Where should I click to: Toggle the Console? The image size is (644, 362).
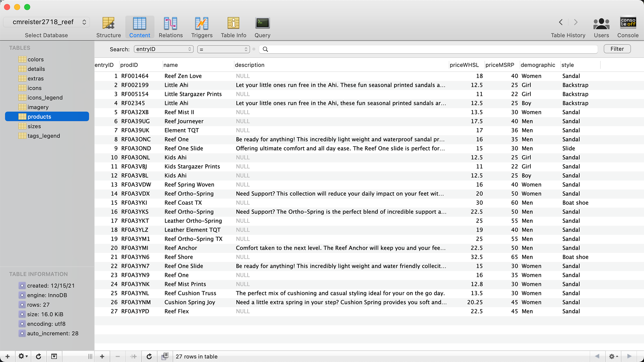628,27
